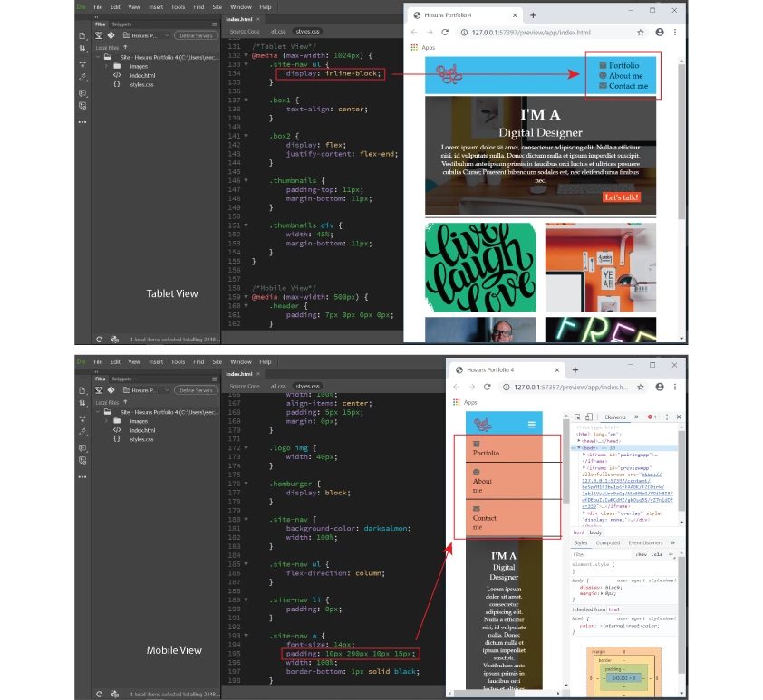Expand images folder in Tablet View Files panel
This screenshot has width=763, height=700.
coord(107,66)
